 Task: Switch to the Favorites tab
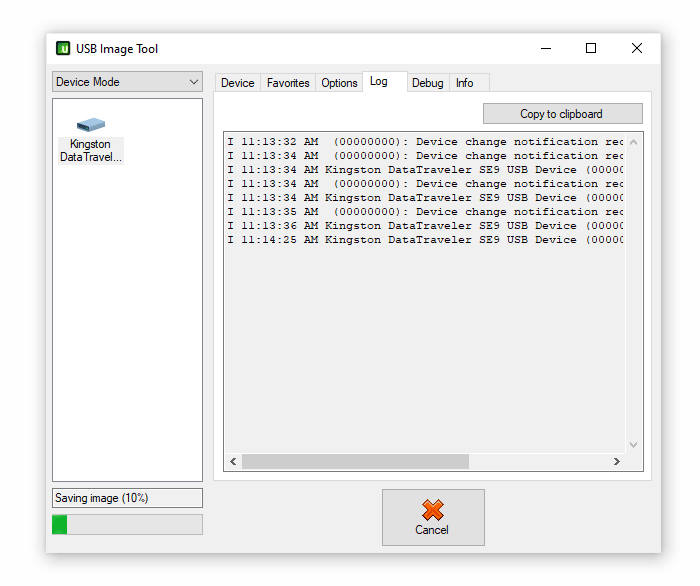coord(288,83)
